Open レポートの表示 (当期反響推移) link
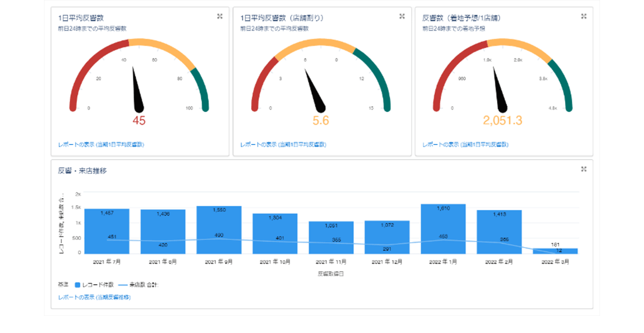 point(94,297)
